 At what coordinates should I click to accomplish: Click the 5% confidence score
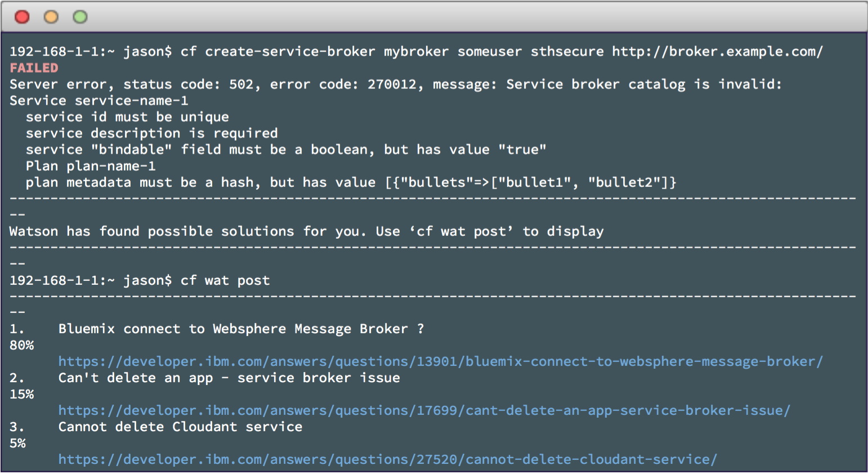click(x=17, y=443)
